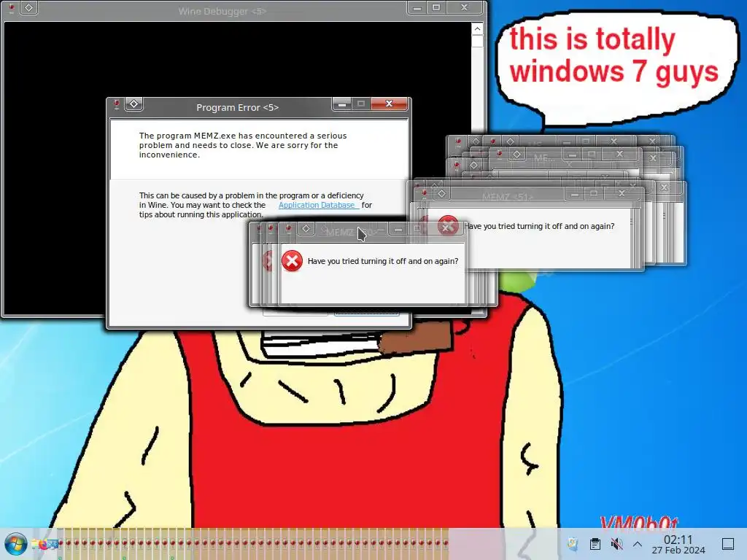Click the greyed maximize button of Program Error
Viewport: 747px width, 560px height.
click(360, 104)
